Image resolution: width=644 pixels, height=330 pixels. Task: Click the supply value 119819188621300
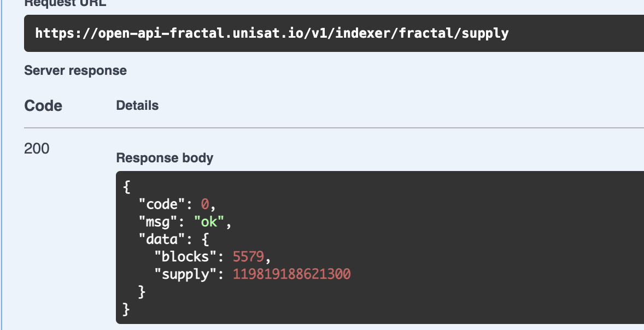click(x=291, y=274)
